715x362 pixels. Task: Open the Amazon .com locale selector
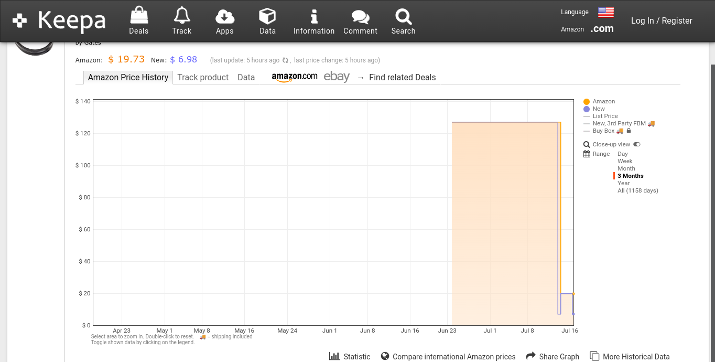tap(602, 29)
